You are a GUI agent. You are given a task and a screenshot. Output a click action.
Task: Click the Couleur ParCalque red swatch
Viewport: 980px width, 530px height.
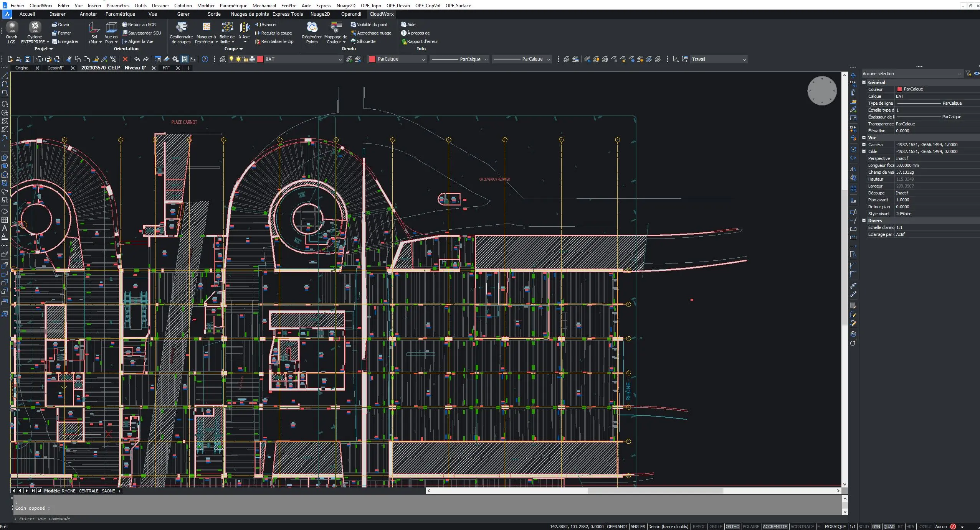click(x=899, y=89)
